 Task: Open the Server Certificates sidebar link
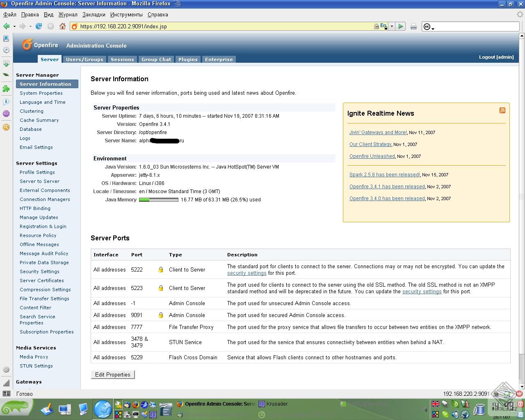coord(42,281)
